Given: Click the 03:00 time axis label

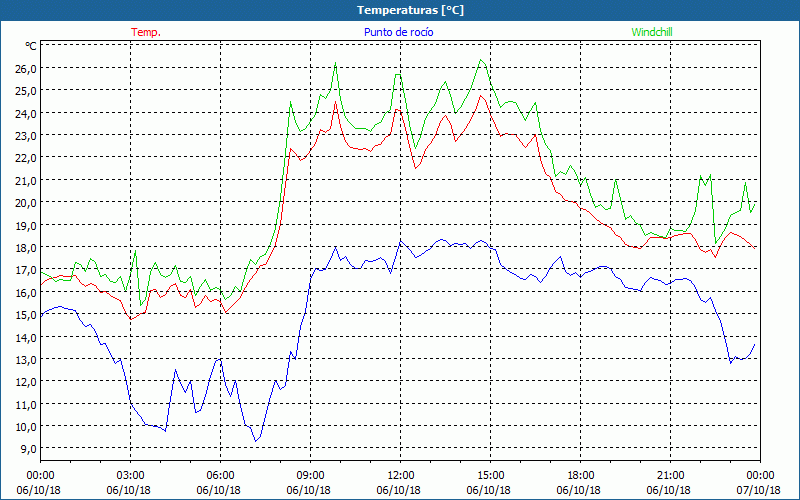Looking at the screenshot, I should point(130,476).
